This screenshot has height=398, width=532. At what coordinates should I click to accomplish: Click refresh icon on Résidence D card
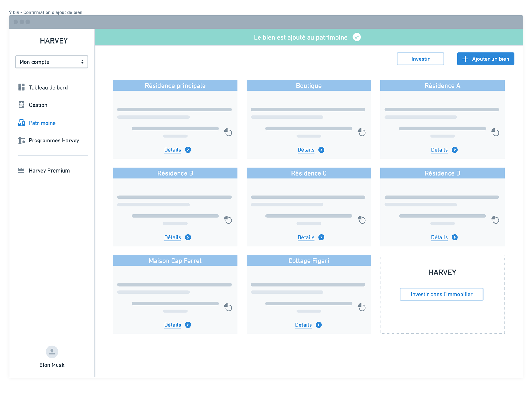[x=495, y=220]
